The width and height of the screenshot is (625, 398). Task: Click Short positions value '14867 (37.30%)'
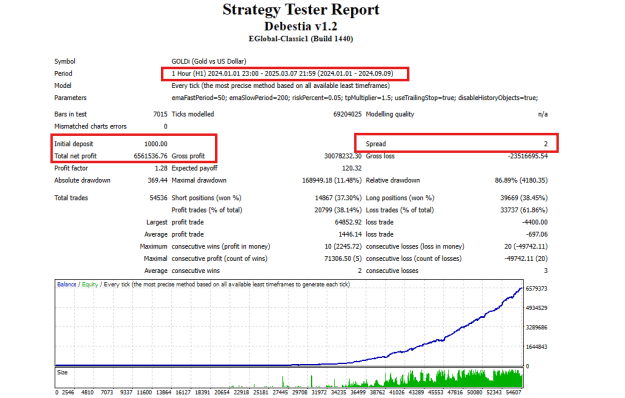[338, 198]
